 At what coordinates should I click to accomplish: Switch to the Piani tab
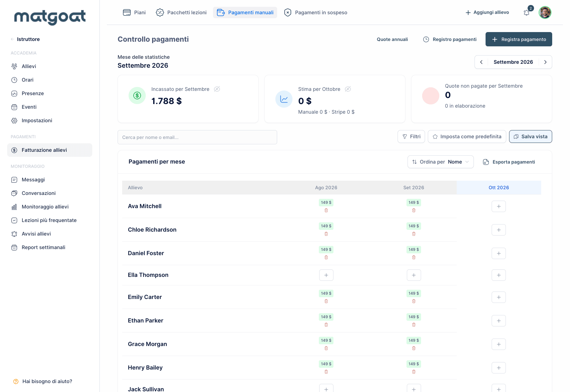(x=134, y=12)
